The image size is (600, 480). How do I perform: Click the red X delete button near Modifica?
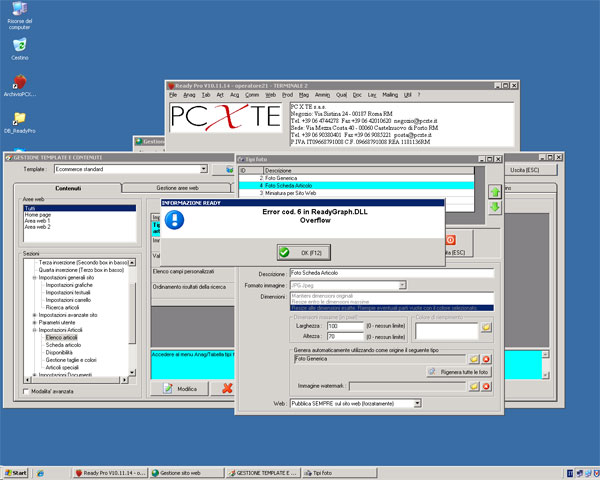pyautogui.click(x=227, y=389)
